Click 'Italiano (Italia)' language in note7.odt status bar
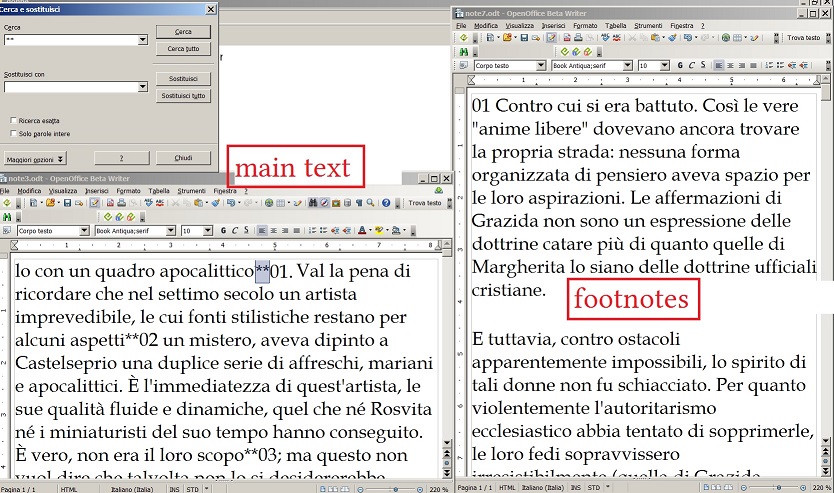Image resolution: width=834 pixels, height=493 pixels. [542, 487]
